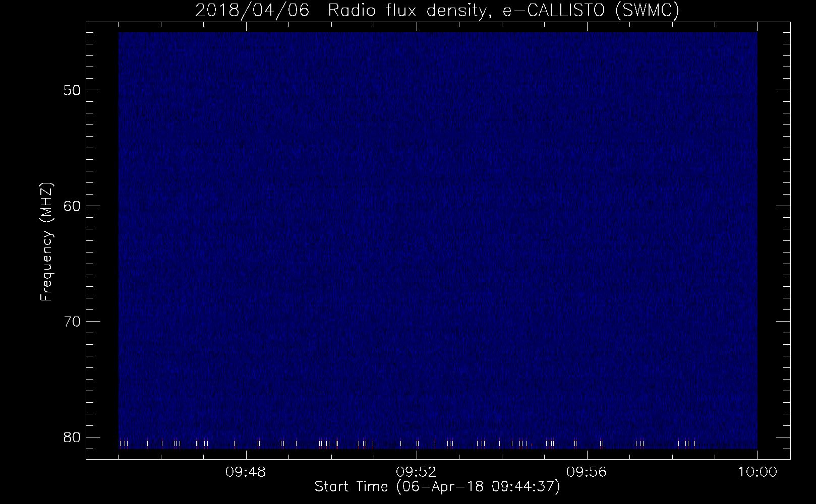
Task: Click the 10:00 time tick label
Action: (757, 472)
